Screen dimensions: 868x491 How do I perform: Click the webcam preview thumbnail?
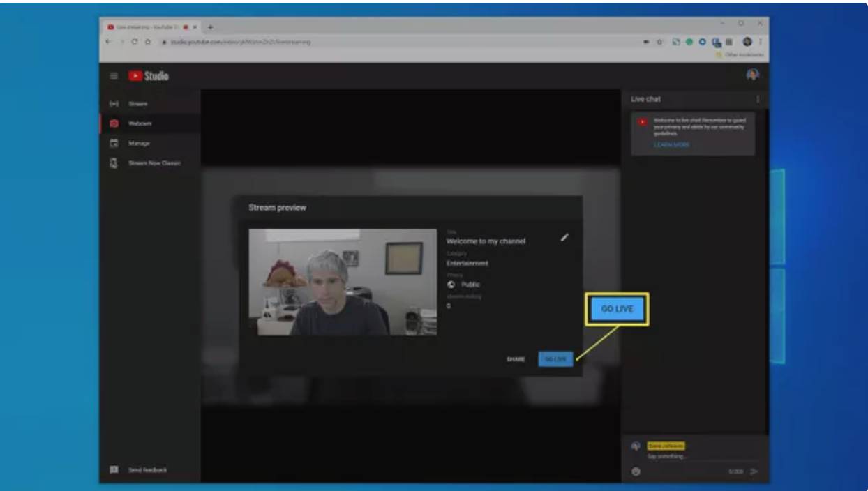pyautogui.click(x=343, y=282)
